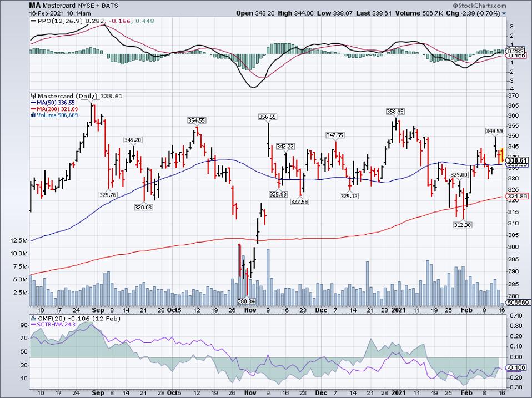
Task: Click the MA ticker symbol in the header
Action: pyautogui.click(x=34, y=6)
